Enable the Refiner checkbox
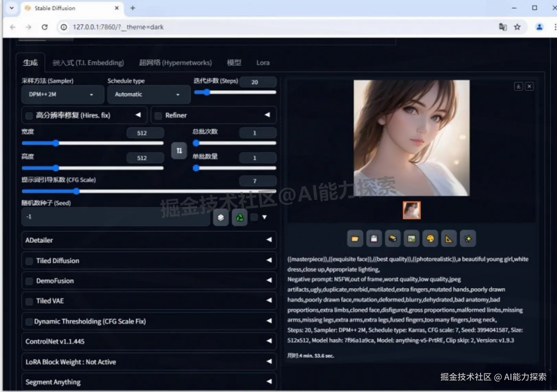 (x=158, y=116)
